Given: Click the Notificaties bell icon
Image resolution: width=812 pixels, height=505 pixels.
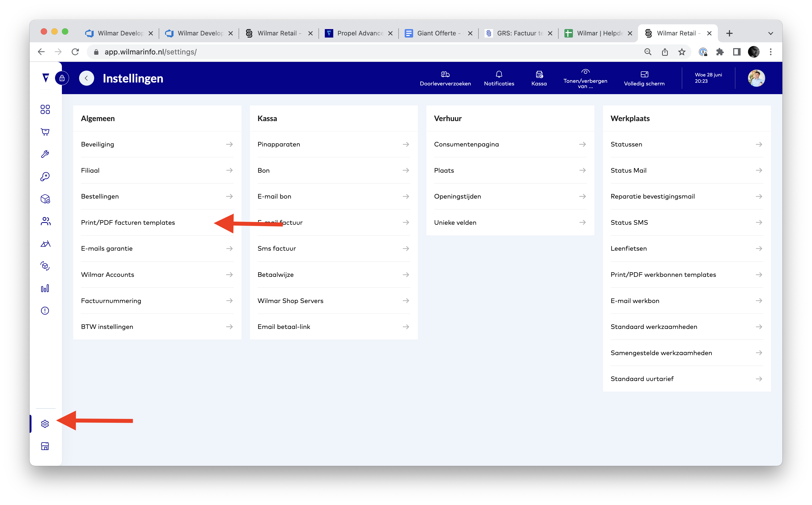Looking at the screenshot, I should pos(499,78).
